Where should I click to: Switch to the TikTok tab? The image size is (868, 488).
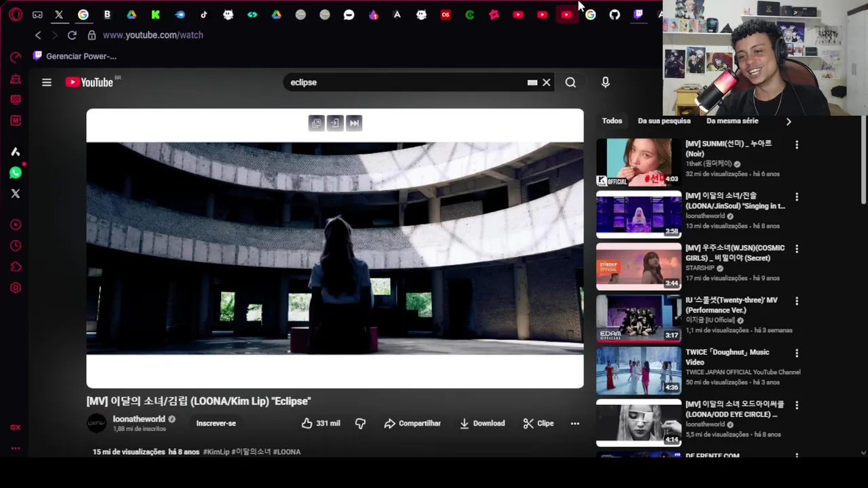204,14
